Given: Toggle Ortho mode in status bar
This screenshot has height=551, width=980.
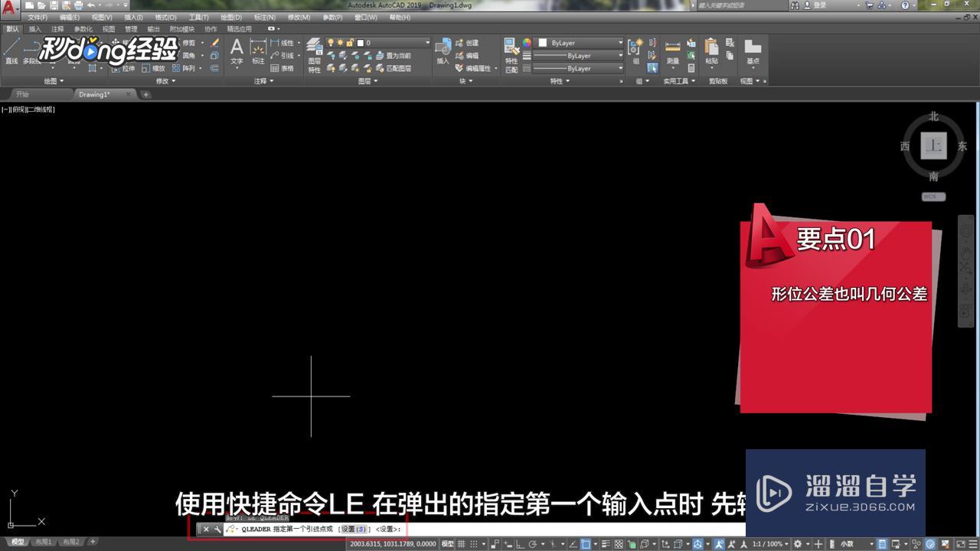Looking at the screenshot, I should coord(521,544).
